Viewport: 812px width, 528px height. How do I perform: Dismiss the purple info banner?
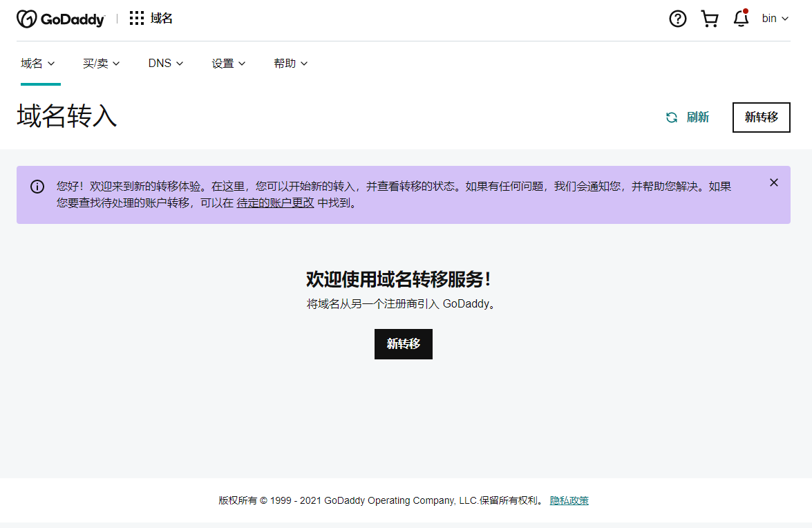[774, 182]
